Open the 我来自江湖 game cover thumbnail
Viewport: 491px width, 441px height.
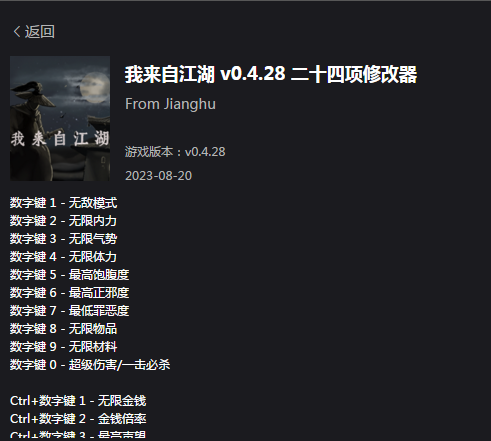pyautogui.click(x=60, y=118)
